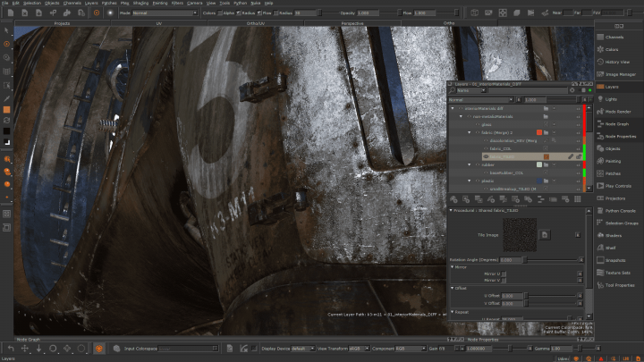Open the Channels palette from right sidebar
Viewport: 644px width, 362px height.
[x=617, y=37]
